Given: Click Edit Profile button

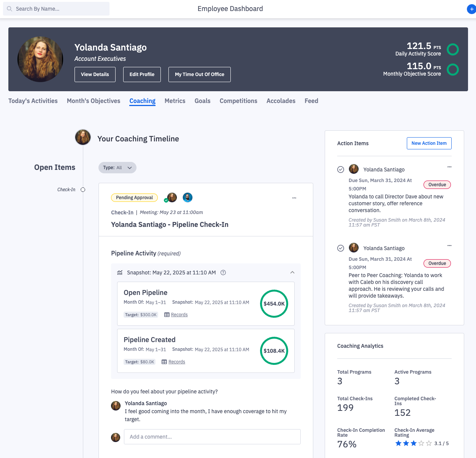Looking at the screenshot, I should (142, 74).
